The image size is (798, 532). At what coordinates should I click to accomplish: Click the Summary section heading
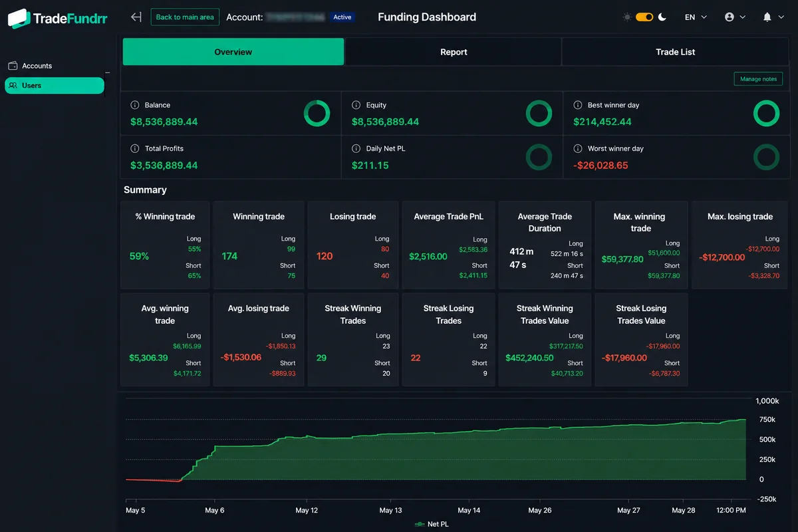coord(145,190)
